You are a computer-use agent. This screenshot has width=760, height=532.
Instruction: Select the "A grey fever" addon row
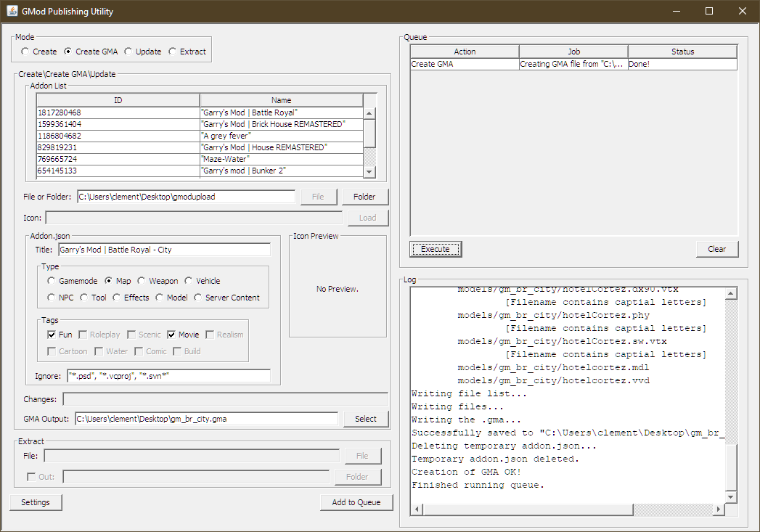pyautogui.click(x=200, y=136)
